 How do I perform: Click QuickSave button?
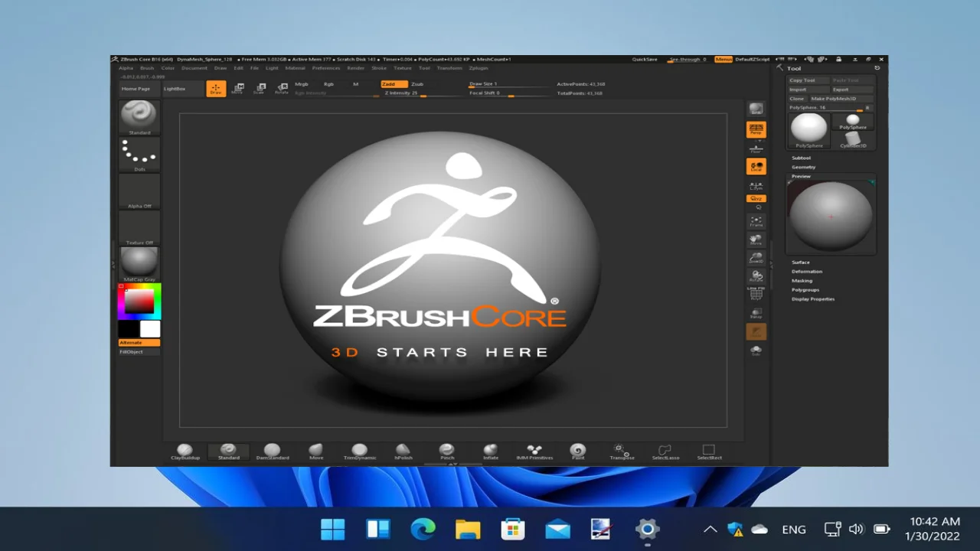[645, 59]
